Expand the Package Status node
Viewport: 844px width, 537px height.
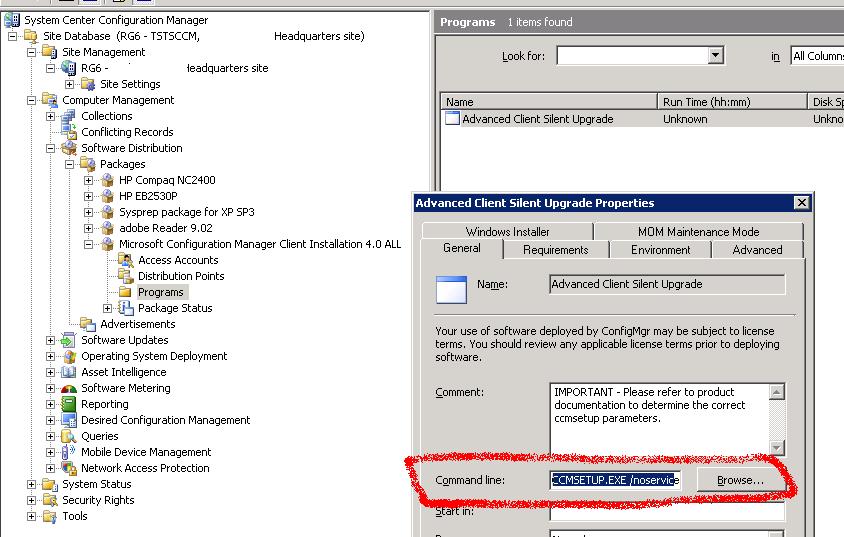(x=108, y=308)
